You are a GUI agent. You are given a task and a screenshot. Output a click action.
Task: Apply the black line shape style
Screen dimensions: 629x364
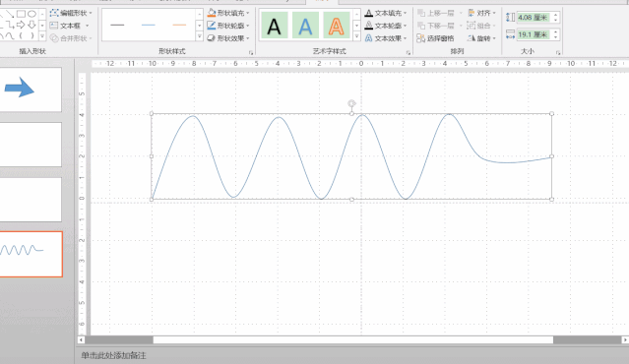click(117, 26)
